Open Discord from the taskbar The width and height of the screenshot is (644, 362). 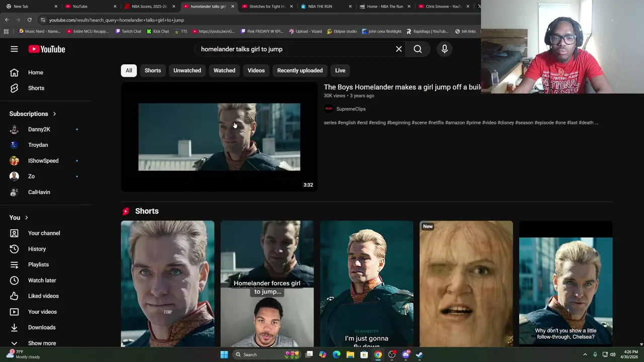406,354
